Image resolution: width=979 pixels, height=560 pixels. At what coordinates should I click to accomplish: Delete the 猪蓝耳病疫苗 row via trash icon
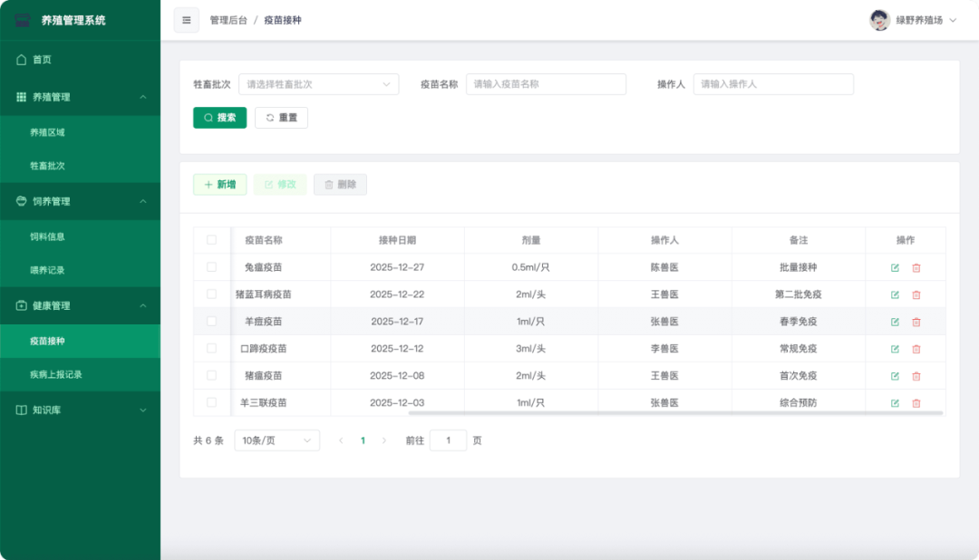coord(916,294)
